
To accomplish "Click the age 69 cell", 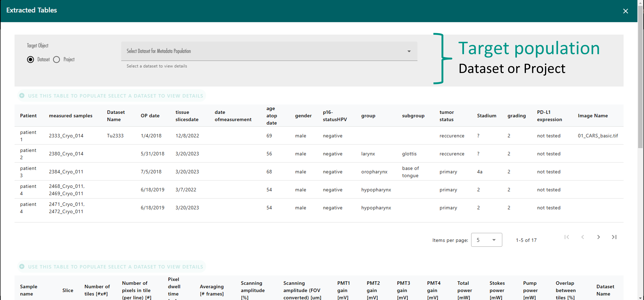I will (x=269, y=136).
